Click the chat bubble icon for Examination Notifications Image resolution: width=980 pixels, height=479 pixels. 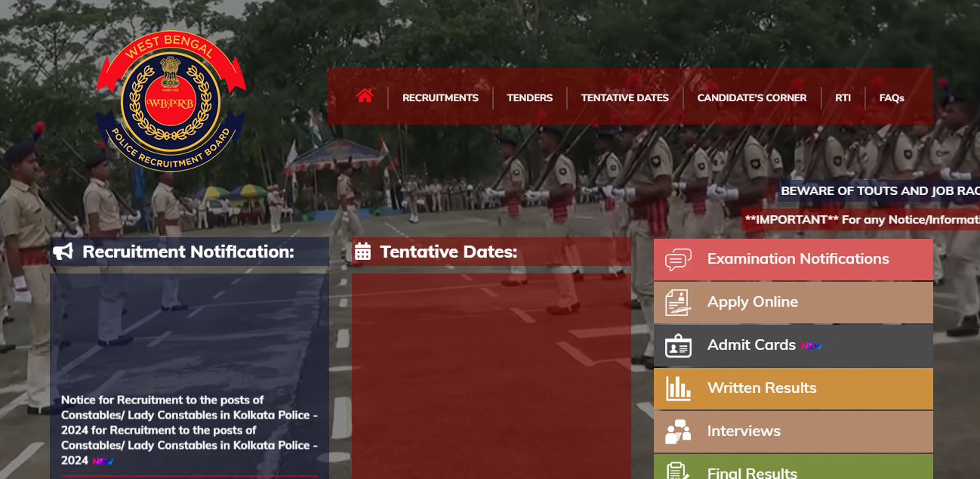click(x=677, y=260)
